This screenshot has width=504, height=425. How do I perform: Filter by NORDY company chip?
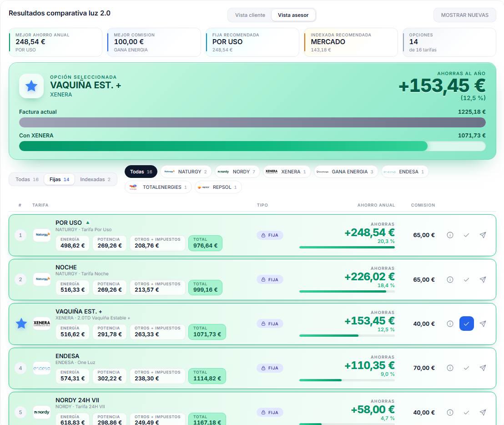click(x=237, y=172)
